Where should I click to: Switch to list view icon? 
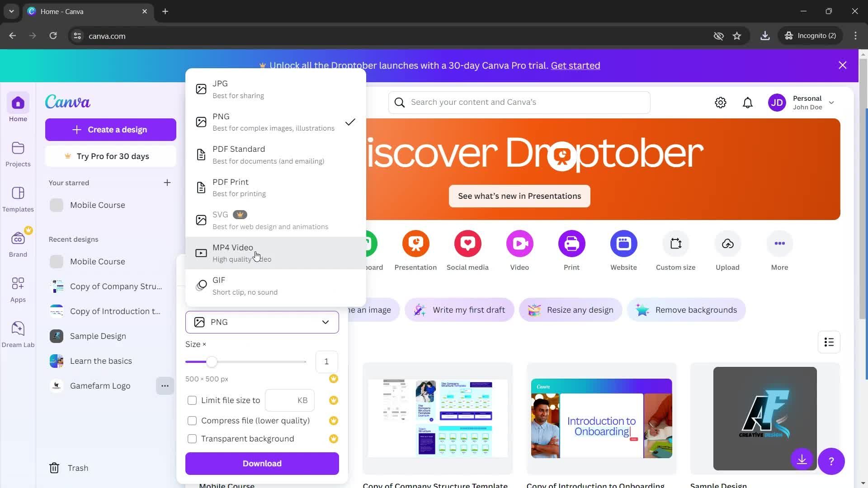tap(829, 342)
